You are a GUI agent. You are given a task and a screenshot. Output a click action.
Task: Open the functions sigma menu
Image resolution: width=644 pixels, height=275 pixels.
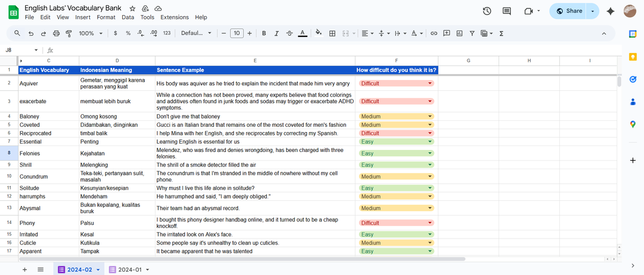coord(501,33)
